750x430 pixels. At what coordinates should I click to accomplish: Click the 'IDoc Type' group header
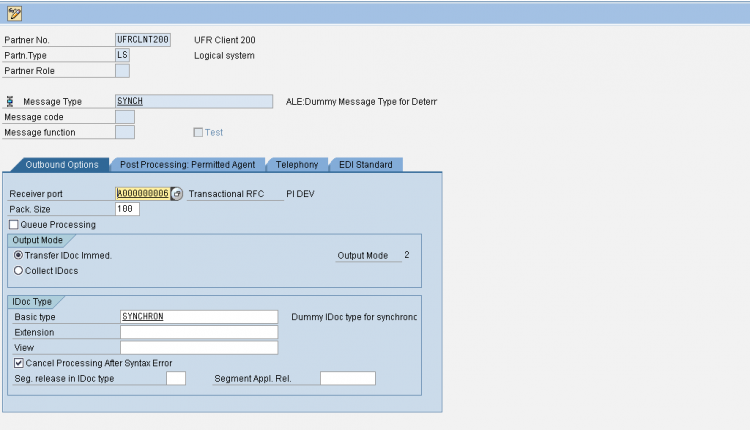pyautogui.click(x=32, y=302)
